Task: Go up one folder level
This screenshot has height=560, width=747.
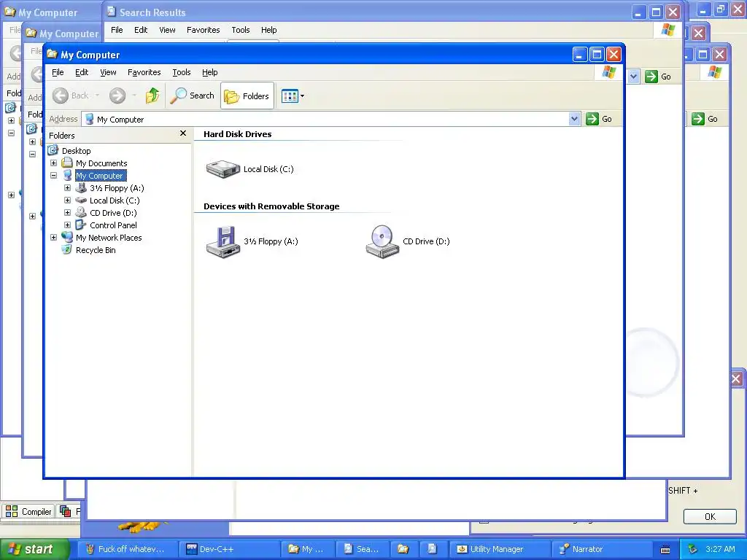Action: pyautogui.click(x=152, y=96)
